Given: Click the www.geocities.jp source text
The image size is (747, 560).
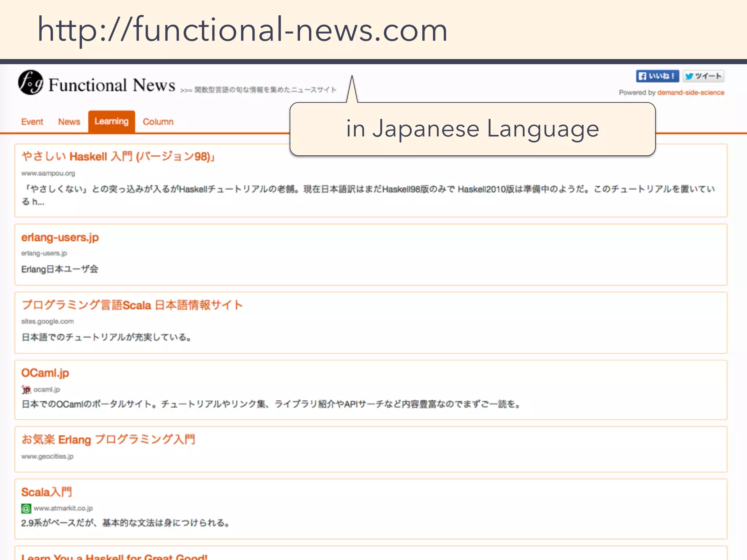Looking at the screenshot, I should pos(47,456).
